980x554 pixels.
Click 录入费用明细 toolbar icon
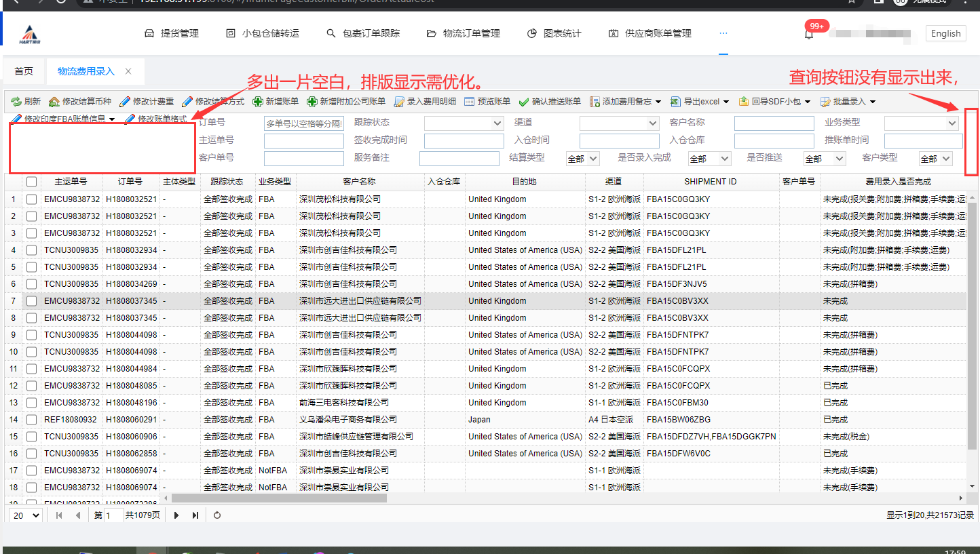[x=399, y=102]
